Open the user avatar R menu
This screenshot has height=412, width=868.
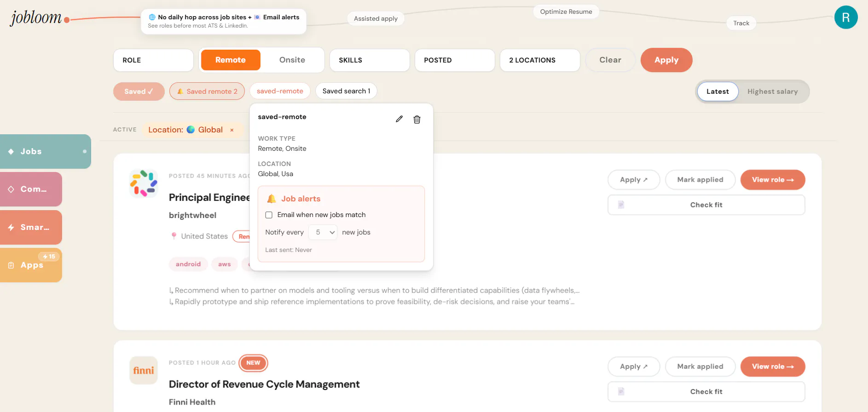point(846,17)
